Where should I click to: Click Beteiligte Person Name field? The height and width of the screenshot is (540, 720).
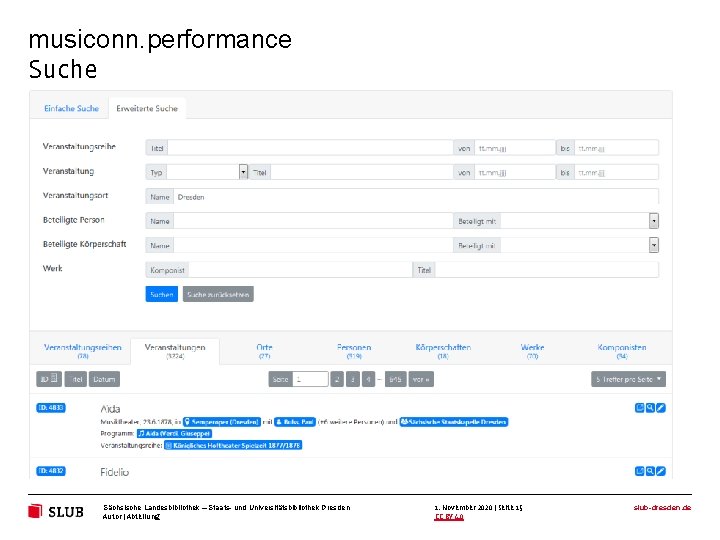(x=313, y=221)
